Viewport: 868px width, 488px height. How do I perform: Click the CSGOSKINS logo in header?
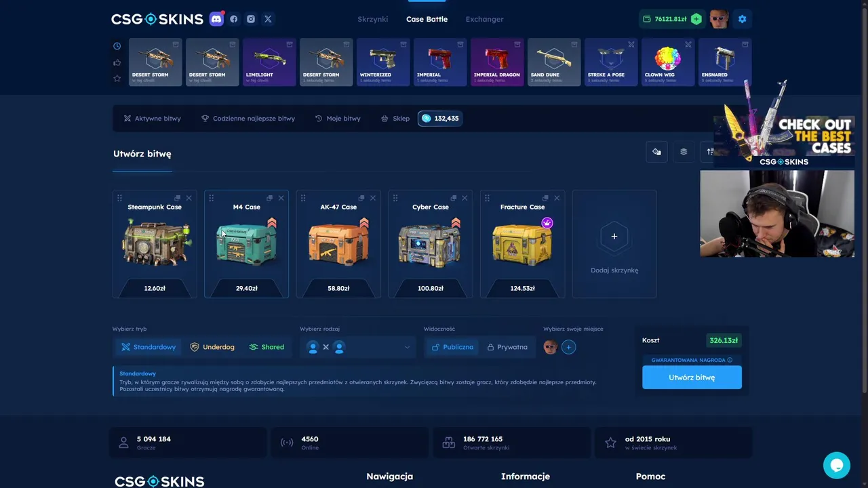(157, 19)
